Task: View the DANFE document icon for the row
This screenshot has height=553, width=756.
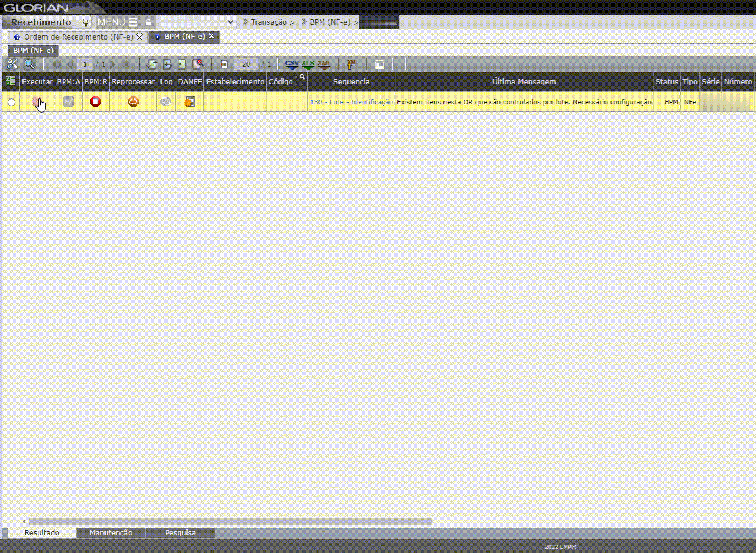Action: [x=189, y=101]
